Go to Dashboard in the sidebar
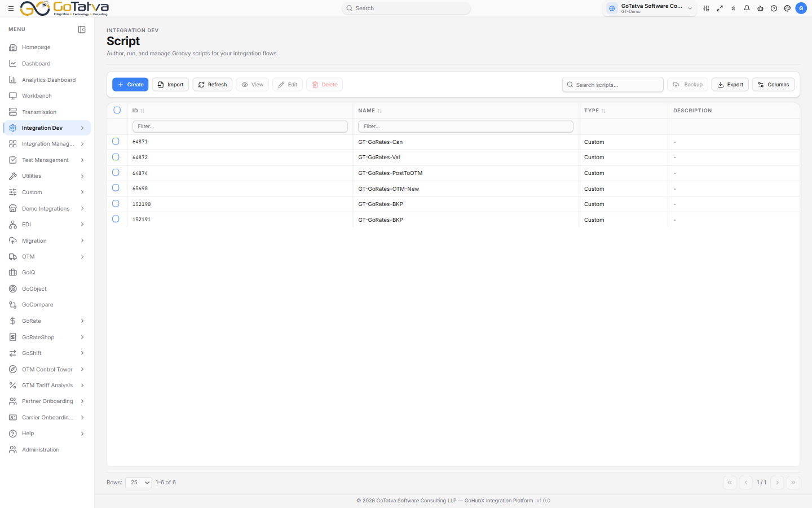Screen dimensions: 812x508 tap(47, 64)
